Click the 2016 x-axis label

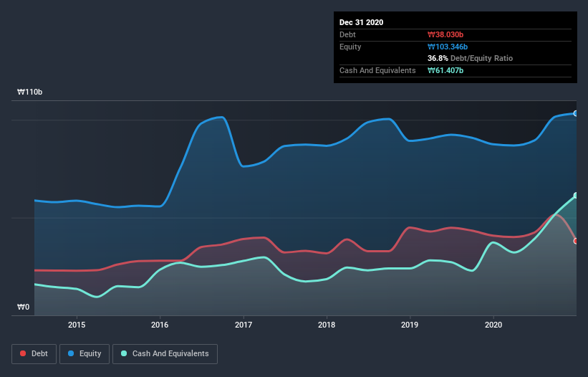click(x=160, y=325)
